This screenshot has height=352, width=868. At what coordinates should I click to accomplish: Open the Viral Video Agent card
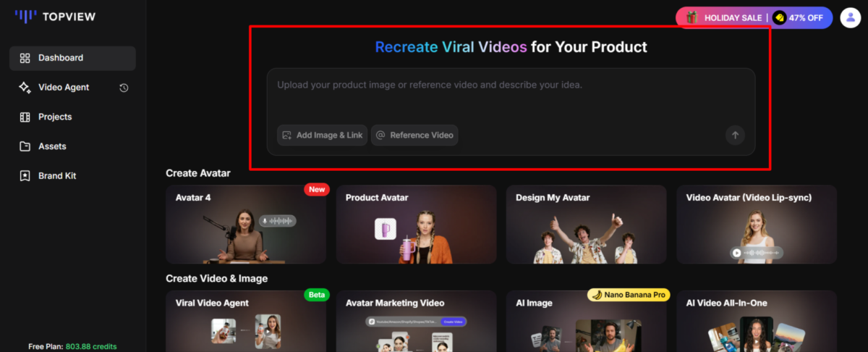(x=246, y=321)
